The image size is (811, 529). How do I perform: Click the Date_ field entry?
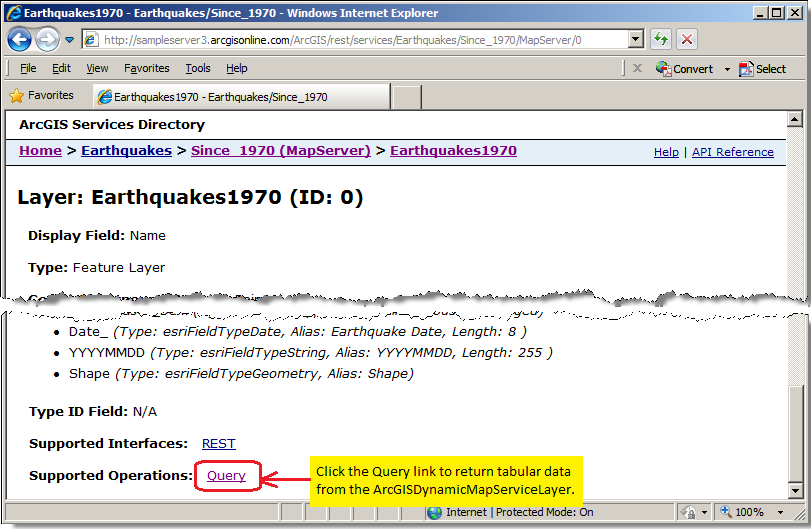(x=298, y=331)
